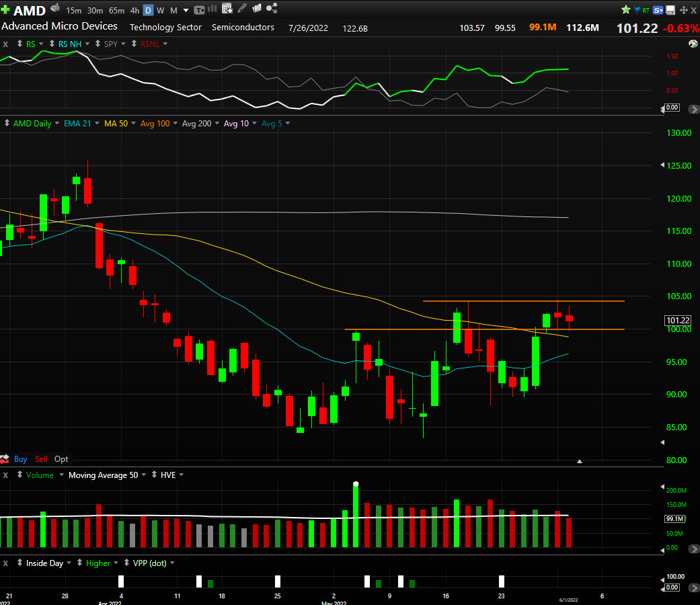
Task: Click the green star favorites icon
Action: pos(626,9)
